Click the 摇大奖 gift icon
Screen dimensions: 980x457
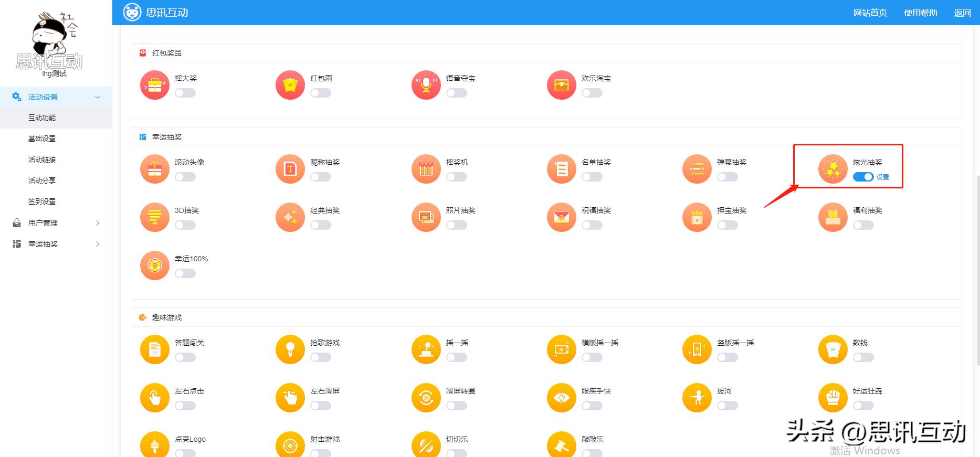(x=155, y=85)
